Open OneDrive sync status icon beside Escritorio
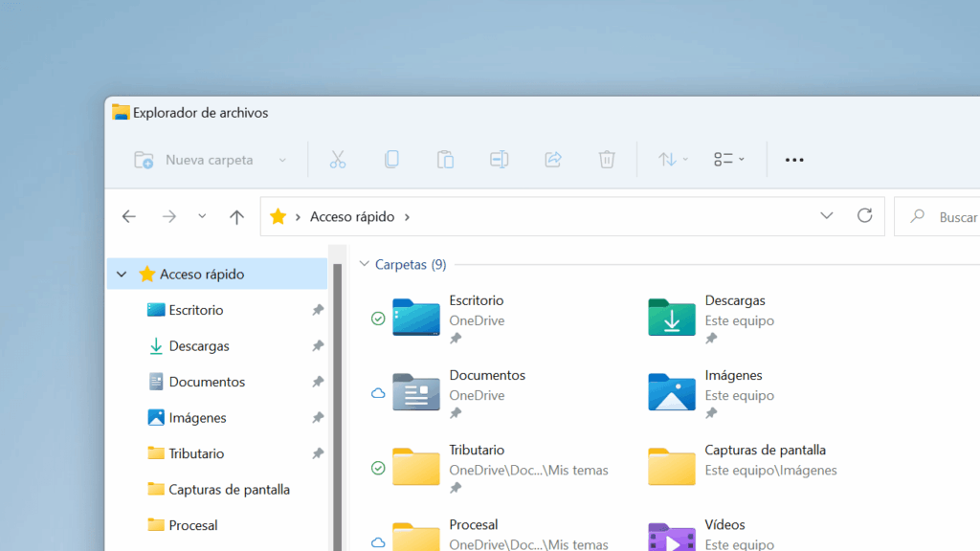Image resolution: width=980 pixels, height=551 pixels. [378, 320]
